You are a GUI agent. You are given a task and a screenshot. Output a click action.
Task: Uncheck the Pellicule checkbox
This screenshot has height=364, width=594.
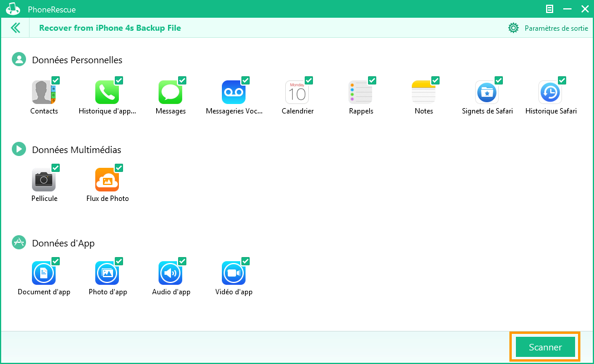[56, 168]
